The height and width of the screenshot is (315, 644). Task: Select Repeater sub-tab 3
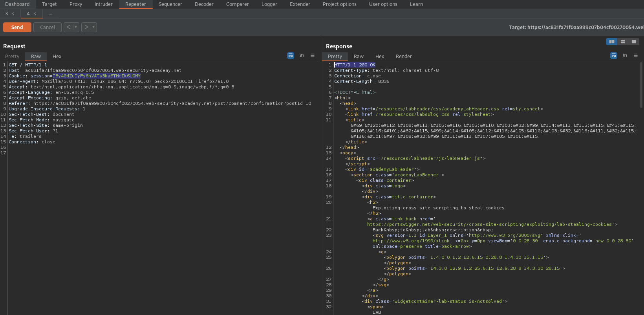pos(6,14)
